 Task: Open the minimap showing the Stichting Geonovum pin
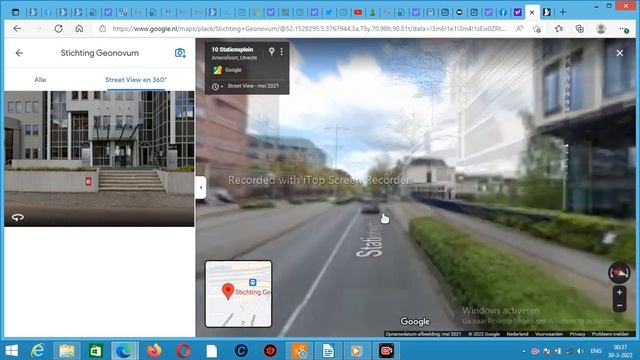pos(238,294)
